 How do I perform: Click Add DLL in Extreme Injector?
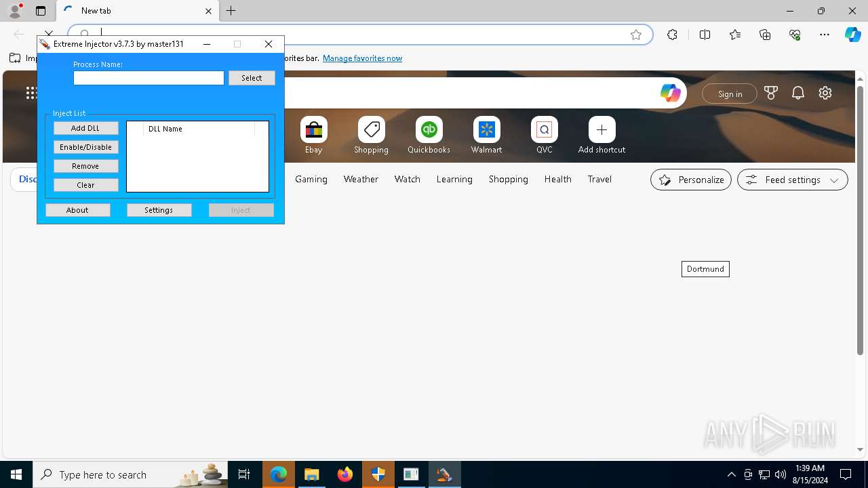[85, 128]
